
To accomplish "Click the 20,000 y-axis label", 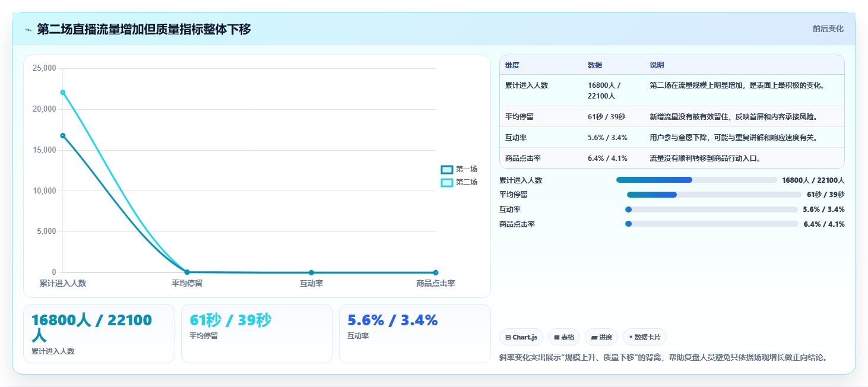I will point(44,109).
